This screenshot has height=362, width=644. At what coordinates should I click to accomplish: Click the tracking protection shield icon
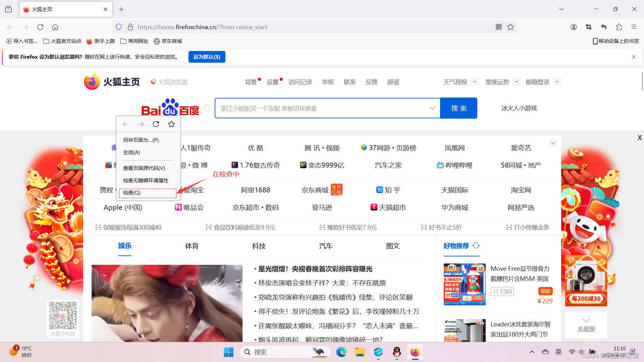(119, 27)
